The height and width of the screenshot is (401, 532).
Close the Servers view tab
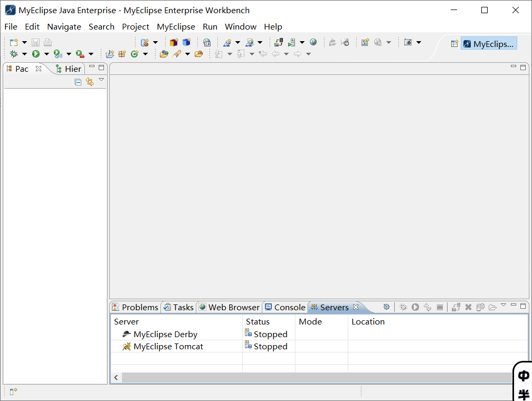pyautogui.click(x=356, y=307)
